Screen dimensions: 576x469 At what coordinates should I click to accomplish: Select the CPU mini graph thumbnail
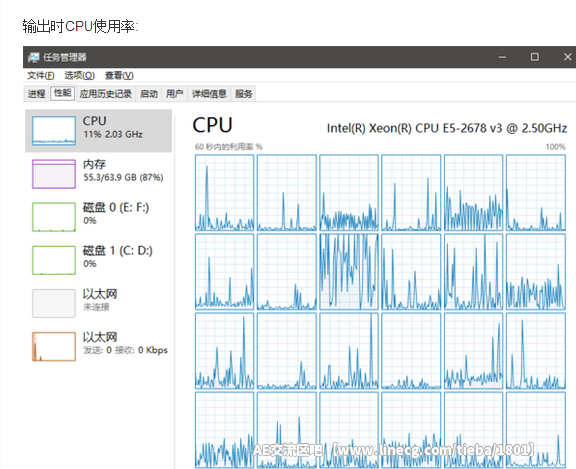(54, 131)
